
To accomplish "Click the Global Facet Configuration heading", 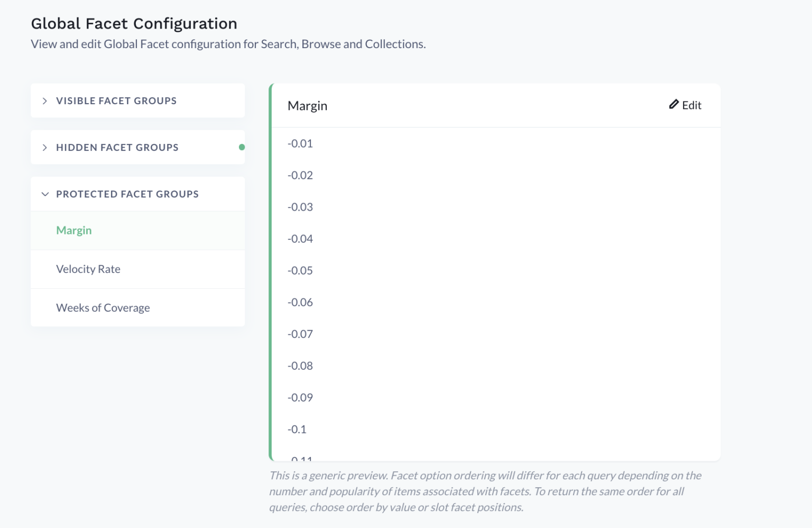I will 134,23.
